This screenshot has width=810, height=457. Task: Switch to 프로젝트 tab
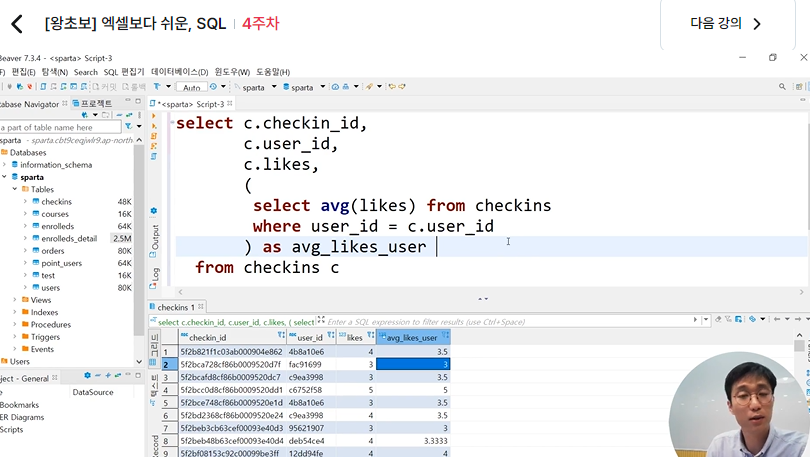(x=92, y=104)
